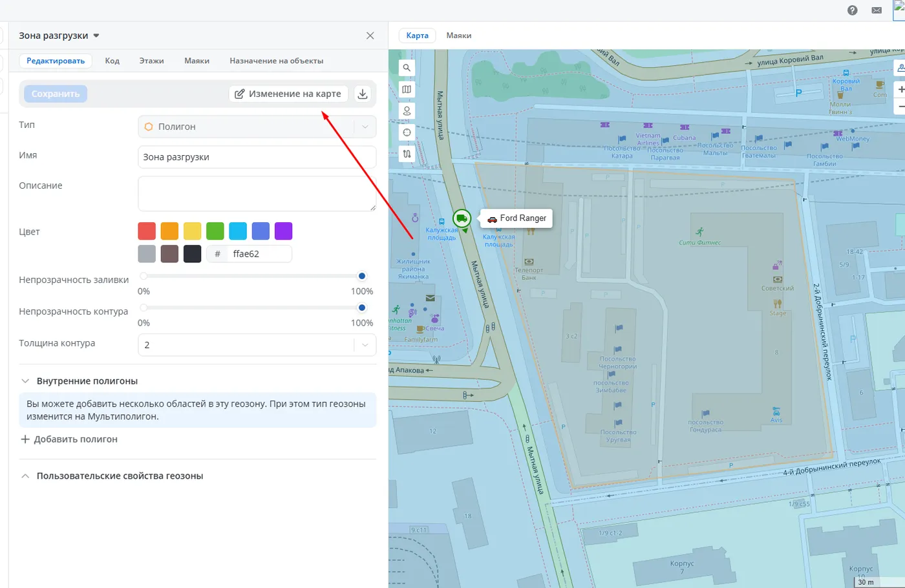Click the location pin tool on map
The width and height of the screenshot is (905, 588).
click(407, 111)
